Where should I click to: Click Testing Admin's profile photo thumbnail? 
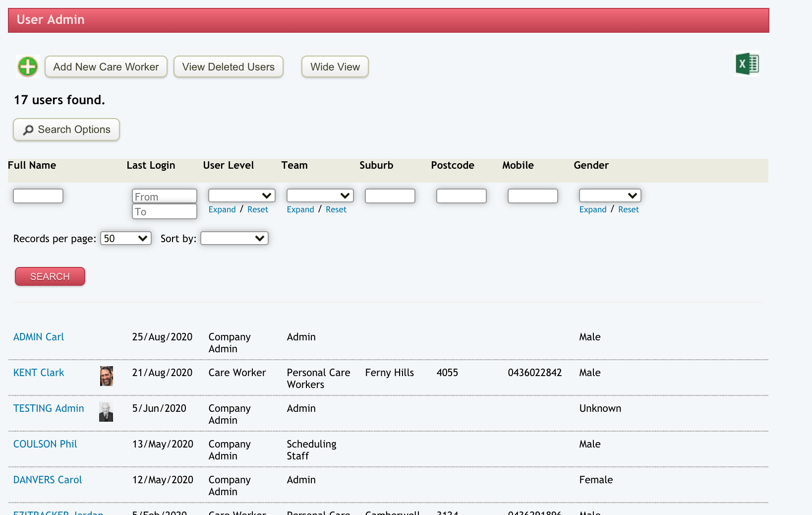click(106, 412)
